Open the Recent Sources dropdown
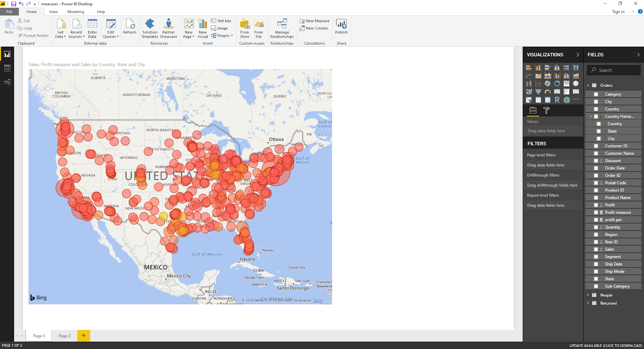The height and width of the screenshot is (349, 644). (x=76, y=29)
